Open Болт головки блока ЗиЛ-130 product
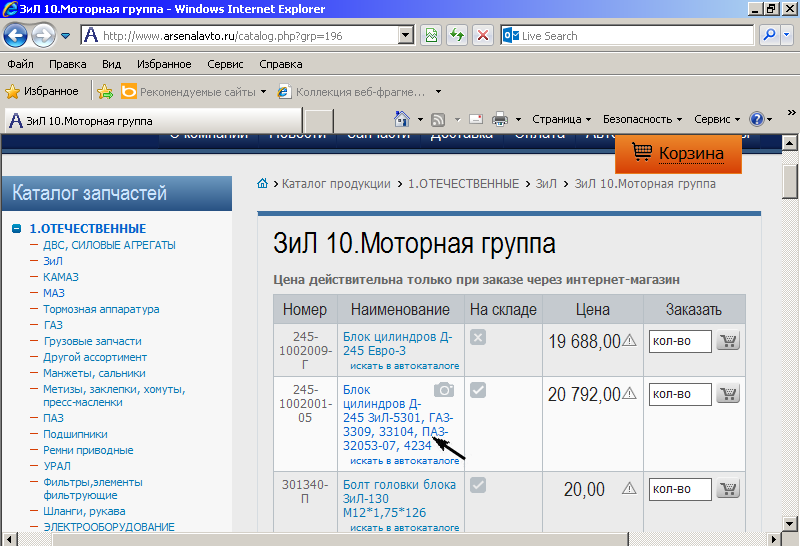The image size is (800, 546). click(399, 499)
